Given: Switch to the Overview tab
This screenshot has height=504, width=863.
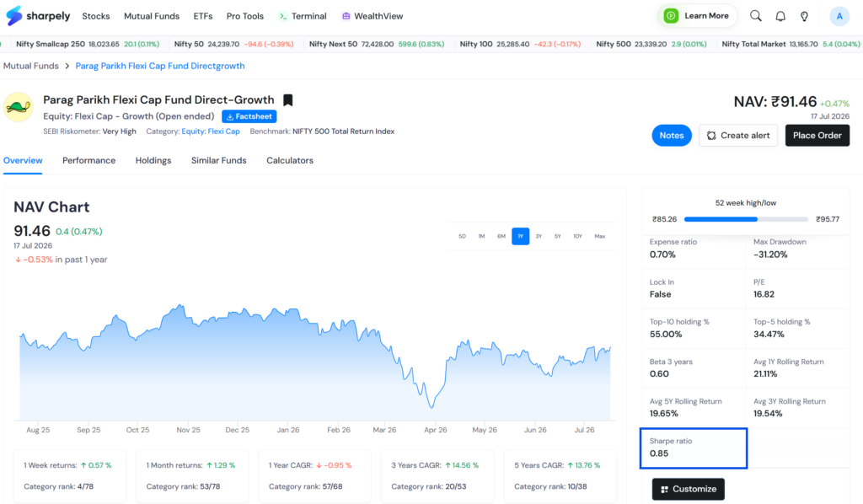Looking at the screenshot, I should 23,161.
